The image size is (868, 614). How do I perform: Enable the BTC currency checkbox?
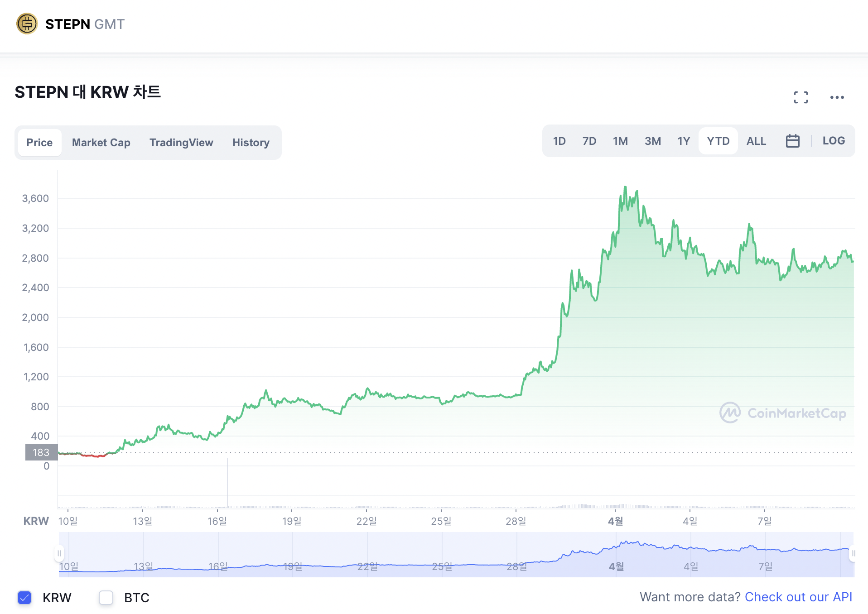click(x=106, y=598)
